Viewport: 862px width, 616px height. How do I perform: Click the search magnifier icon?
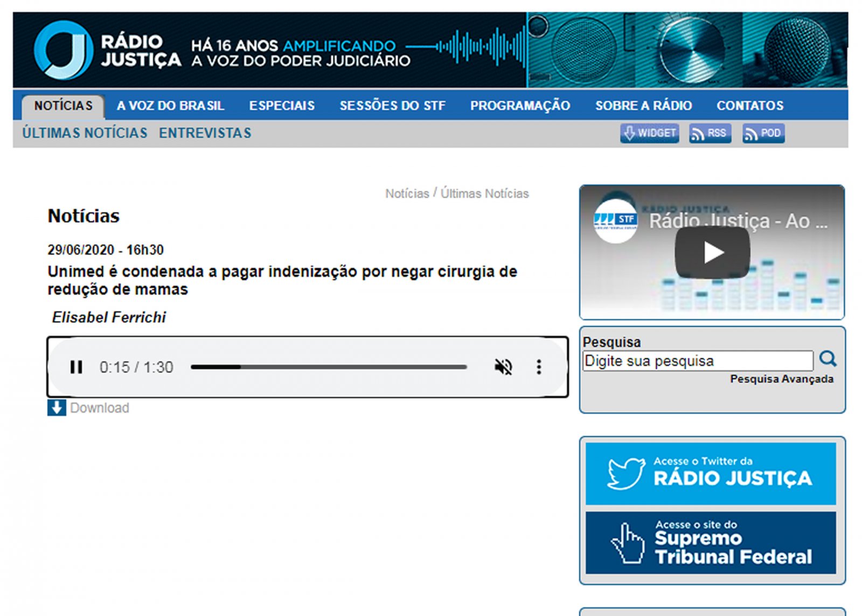[x=828, y=359]
